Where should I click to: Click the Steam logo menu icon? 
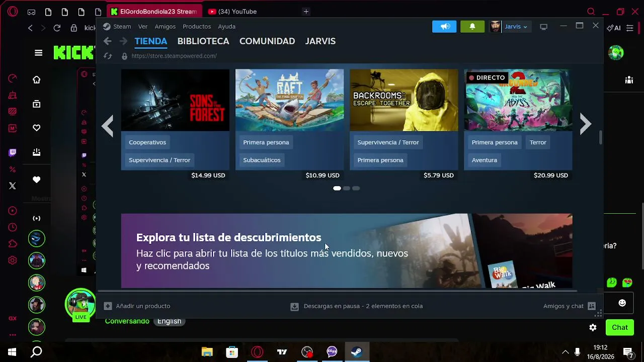pyautogui.click(x=107, y=27)
